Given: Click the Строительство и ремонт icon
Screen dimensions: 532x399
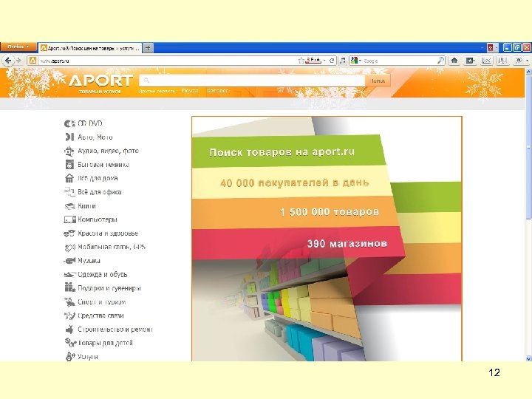Looking at the screenshot, I should pyautogui.click(x=69, y=329).
